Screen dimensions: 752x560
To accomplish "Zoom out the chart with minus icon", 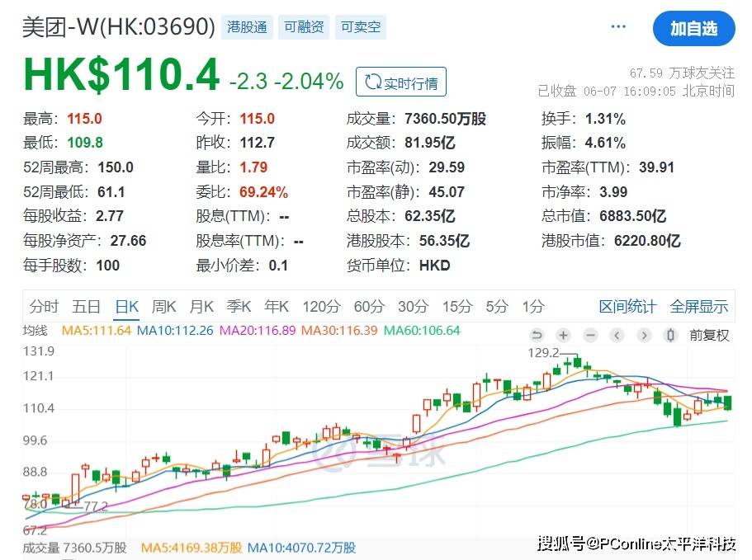I will point(590,335).
